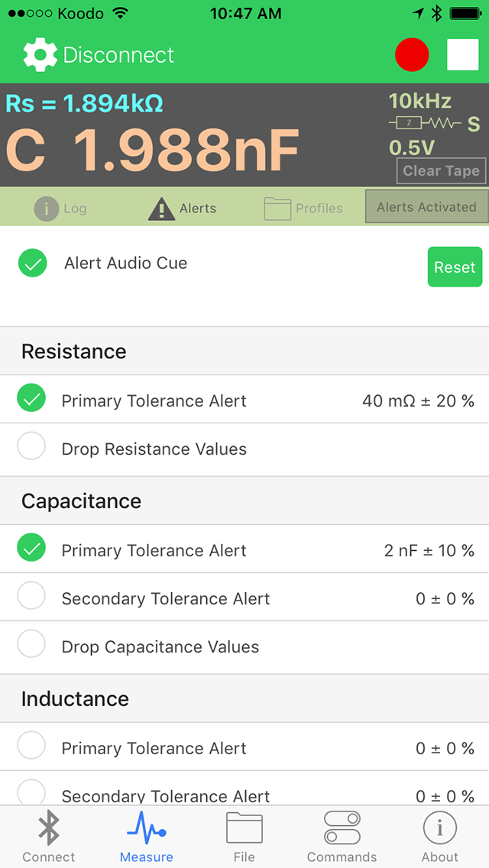The width and height of the screenshot is (489, 868).
Task: Edit the 2 nF ± 10 % tolerance value
Action: [429, 551]
